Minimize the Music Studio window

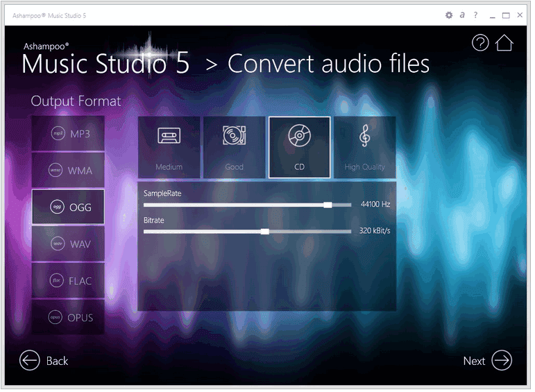coord(492,16)
